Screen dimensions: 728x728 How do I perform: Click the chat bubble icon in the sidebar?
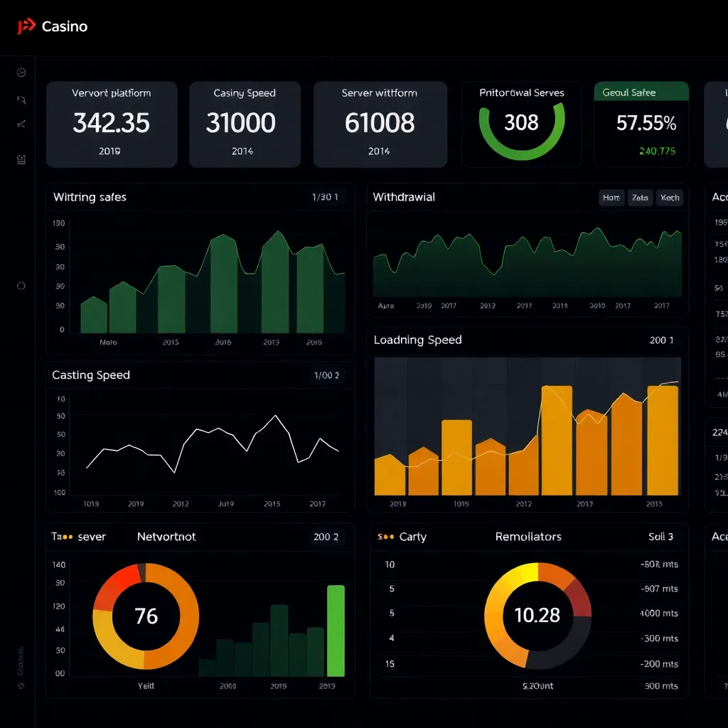coord(21,100)
